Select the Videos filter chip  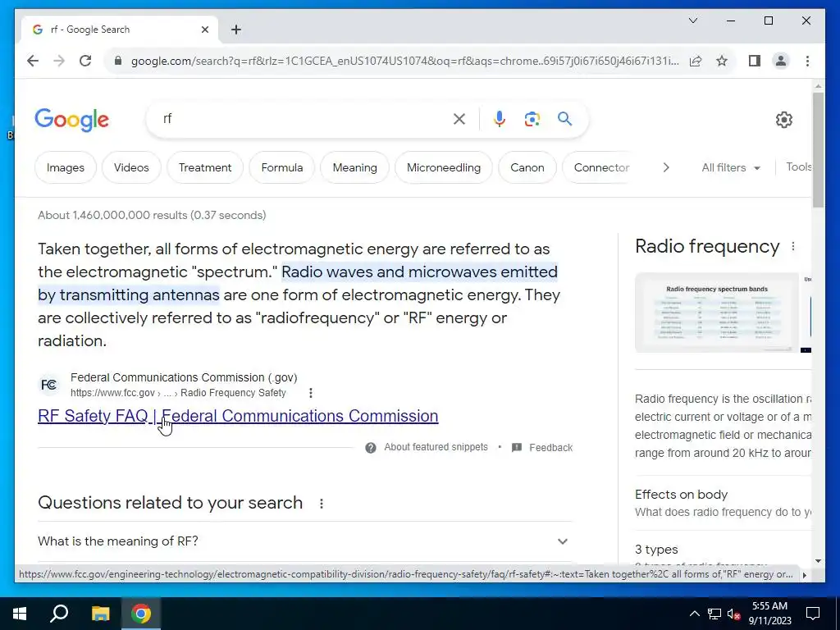click(131, 167)
